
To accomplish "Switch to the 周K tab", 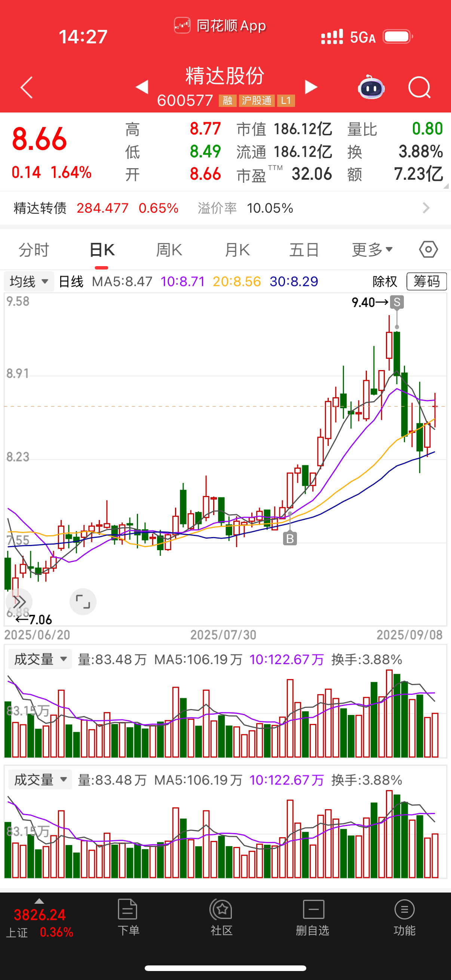I will 169,250.
